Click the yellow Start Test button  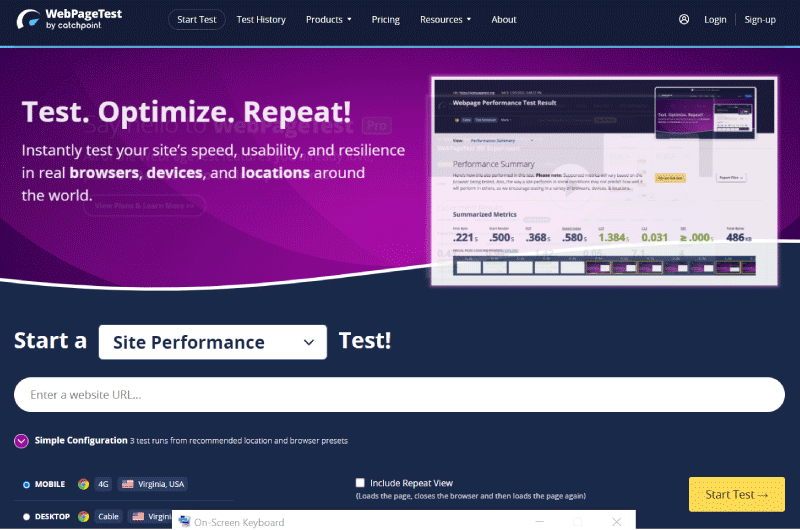(x=737, y=494)
